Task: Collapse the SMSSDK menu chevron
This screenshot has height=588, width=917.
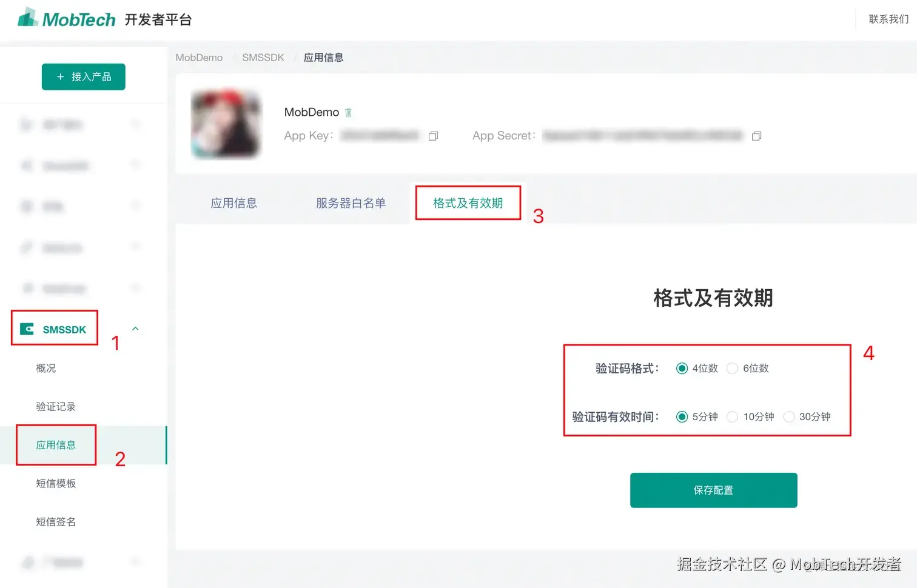Action: click(x=135, y=329)
